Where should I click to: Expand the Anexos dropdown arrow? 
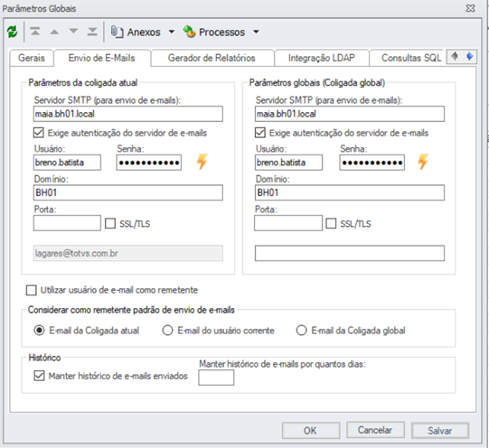click(172, 32)
